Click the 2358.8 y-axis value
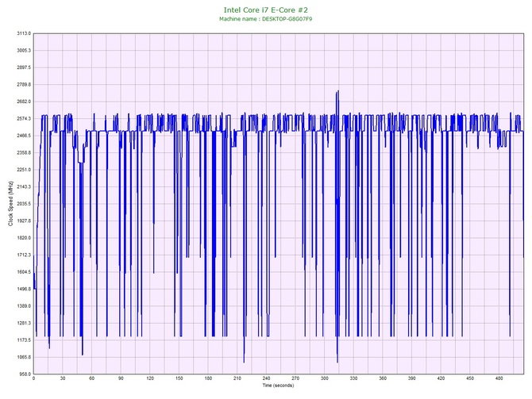 [x=24, y=153]
